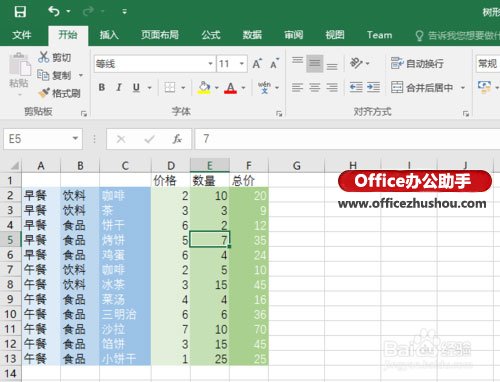Align text right
Screen dimensions: 500x382
pos(332,87)
